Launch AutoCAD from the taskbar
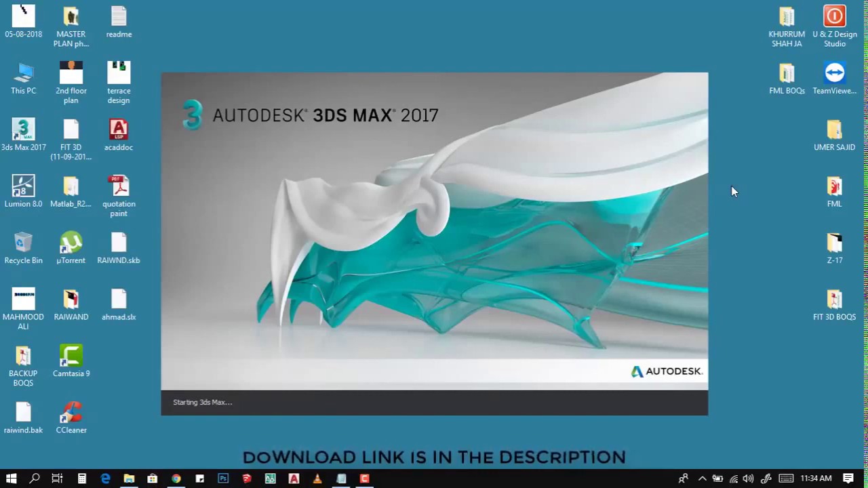The image size is (868, 488). [x=294, y=479]
